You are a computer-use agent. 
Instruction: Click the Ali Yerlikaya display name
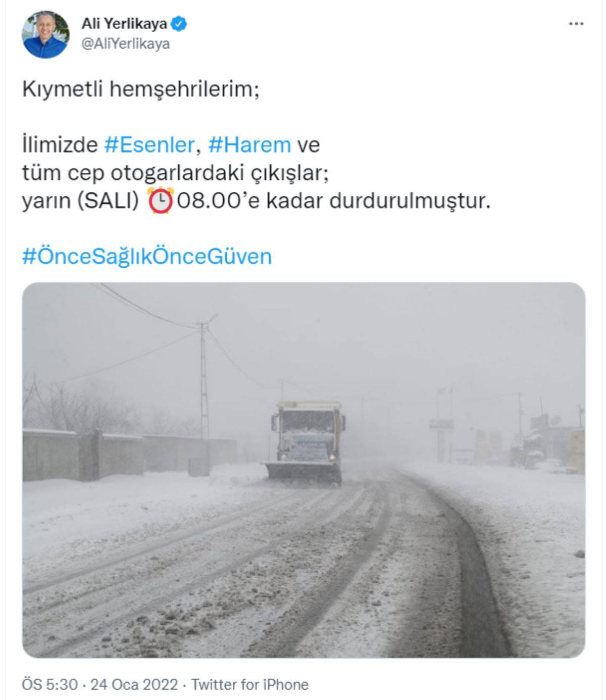(124, 23)
